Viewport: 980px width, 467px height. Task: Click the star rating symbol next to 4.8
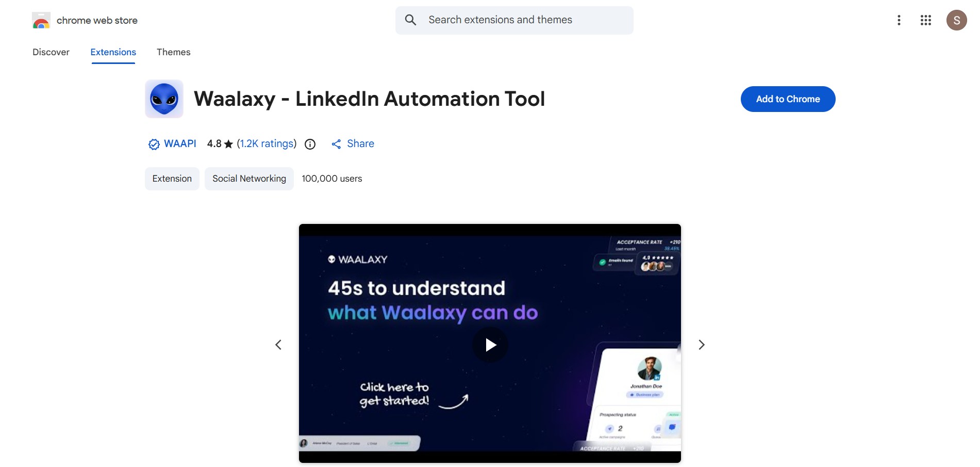228,144
